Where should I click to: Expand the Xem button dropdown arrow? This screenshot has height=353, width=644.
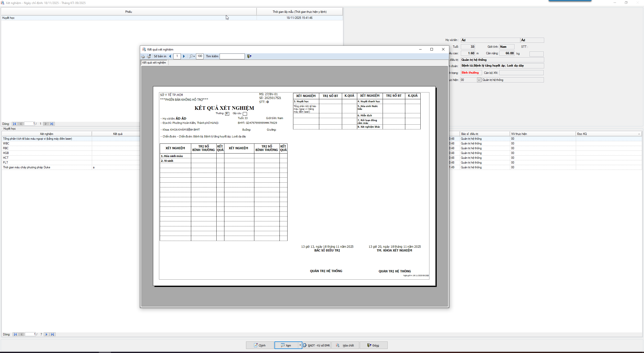300,345
